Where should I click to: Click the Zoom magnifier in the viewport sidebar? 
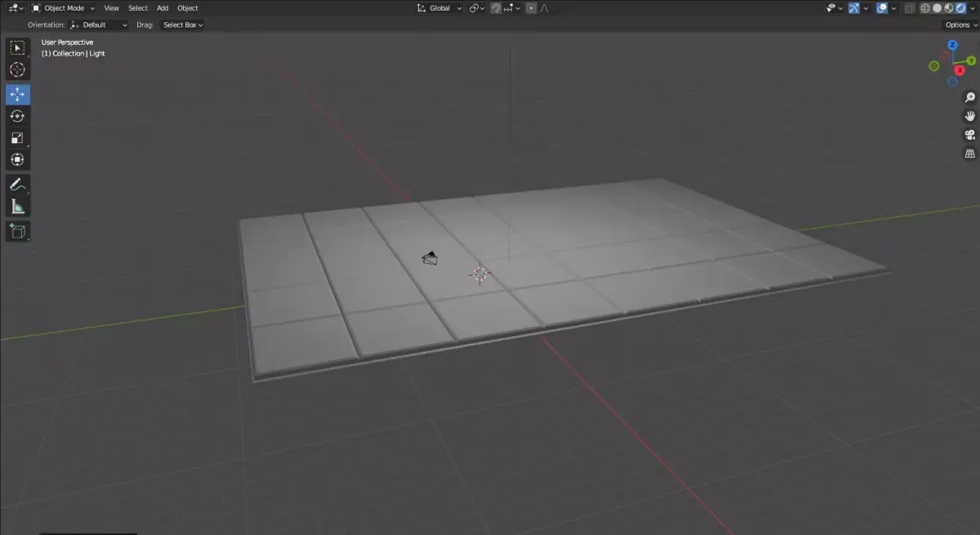click(969, 97)
